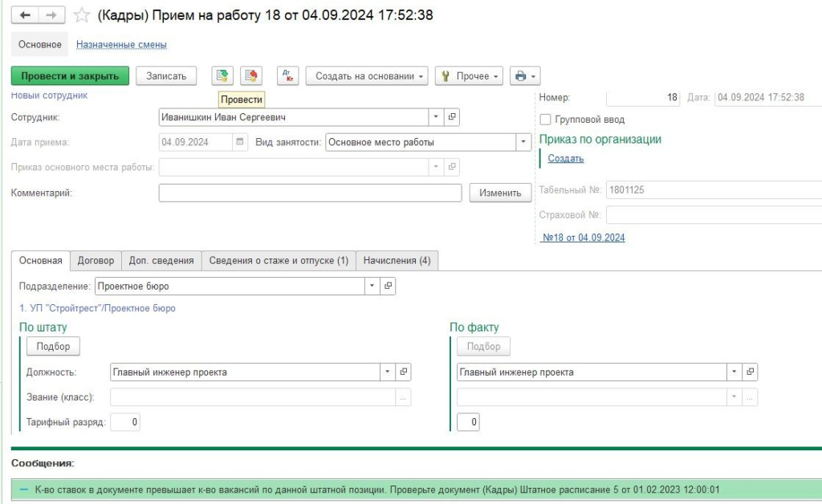Viewport: 822px width, 504px height.
Task: Open calendar picker for Дата приема
Action: (239, 142)
